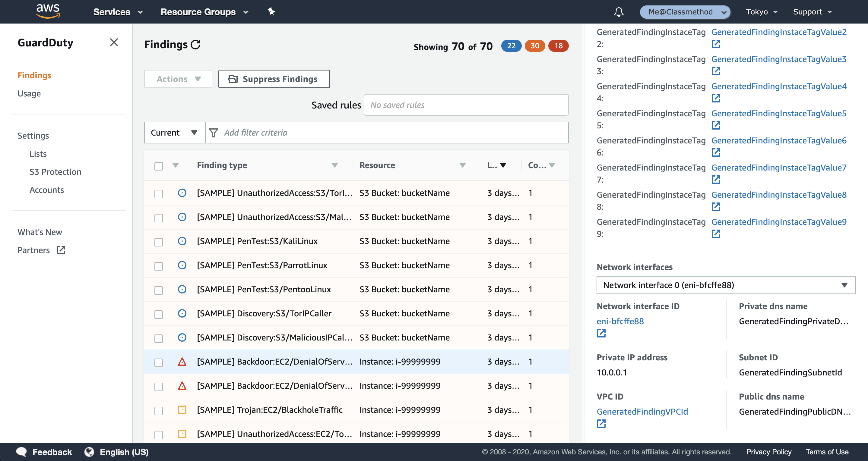Check the highlighted Backdoor:EC2 finding checkbox

click(x=158, y=363)
